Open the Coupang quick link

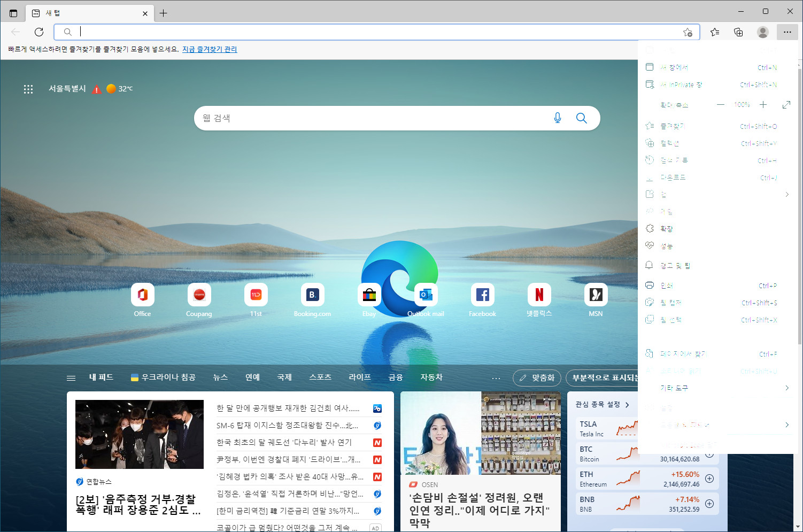click(199, 300)
